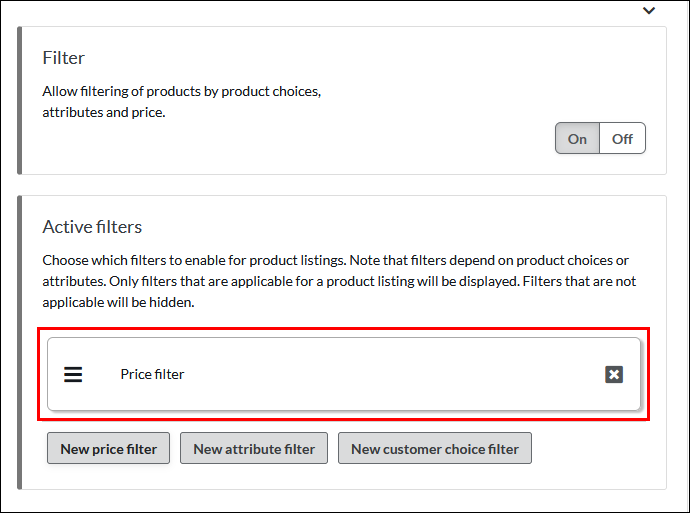Select the Price filter label text
Screen dimensions: 690x513
pos(152,374)
